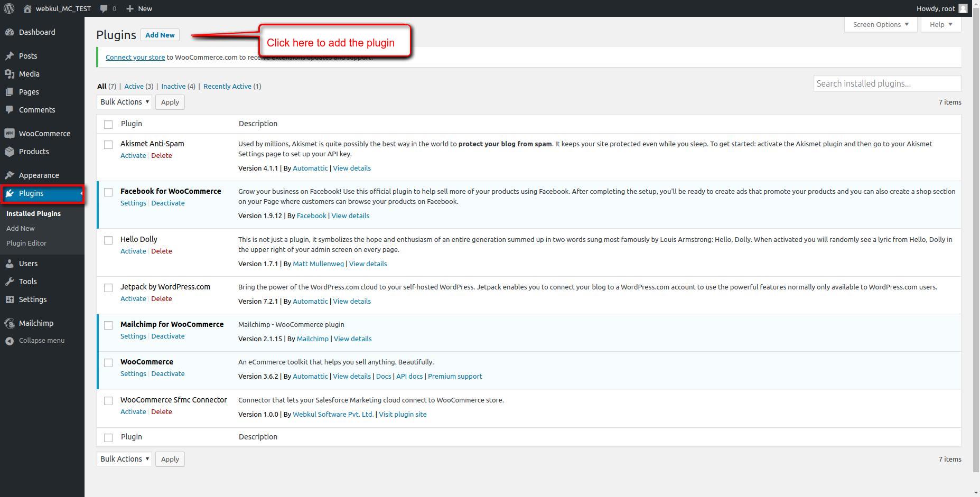Open the top Bulk Actions dropdown
The height and width of the screenshot is (497, 980).
click(124, 102)
